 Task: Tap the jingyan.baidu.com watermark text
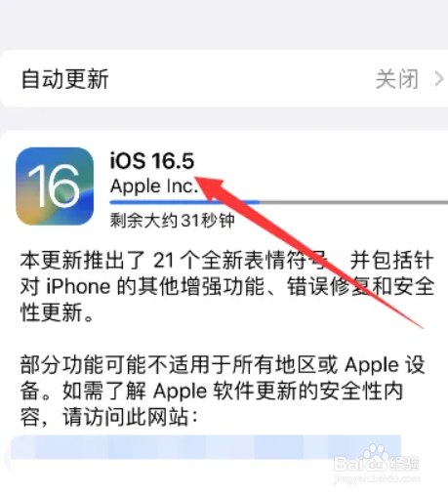(x=377, y=478)
